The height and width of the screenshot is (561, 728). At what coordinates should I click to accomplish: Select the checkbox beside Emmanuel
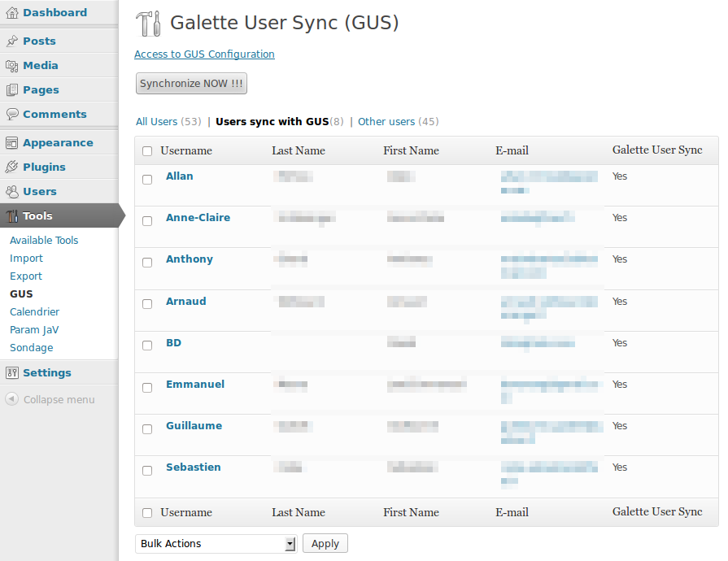[x=147, y=388]
